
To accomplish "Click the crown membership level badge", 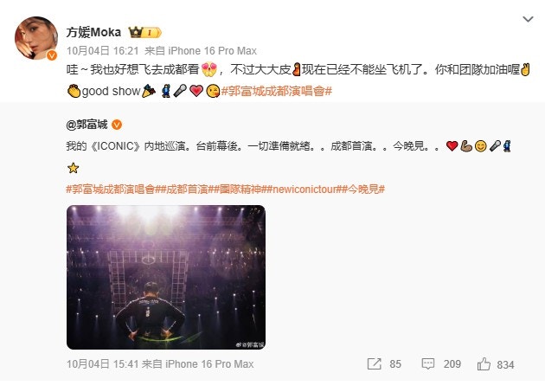I will (144, 32).
